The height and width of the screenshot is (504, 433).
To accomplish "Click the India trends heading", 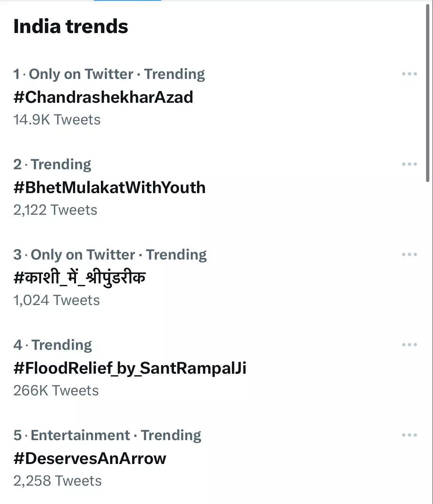I will (x=71, y=26).
